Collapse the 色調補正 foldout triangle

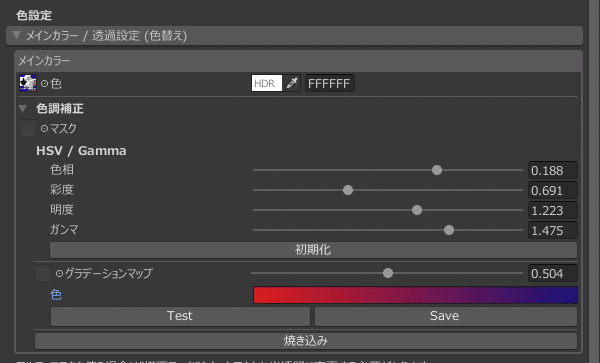[23, 109]
